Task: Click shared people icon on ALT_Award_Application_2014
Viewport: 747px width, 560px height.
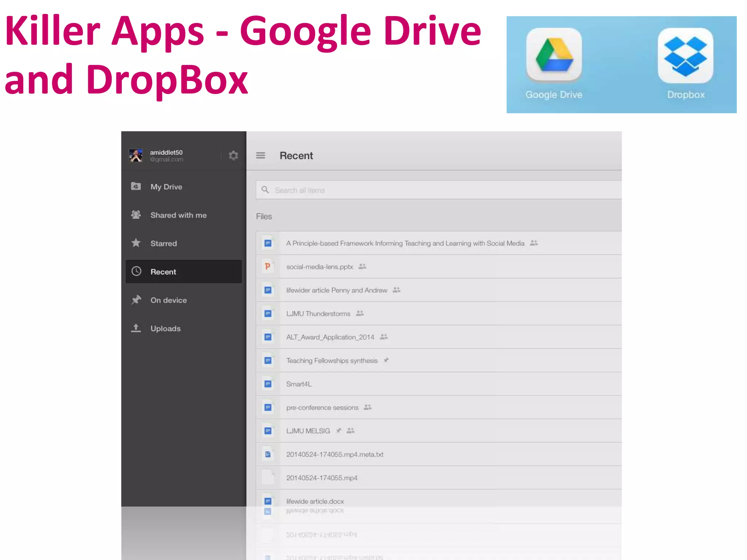Action: (x=384, y=337)
